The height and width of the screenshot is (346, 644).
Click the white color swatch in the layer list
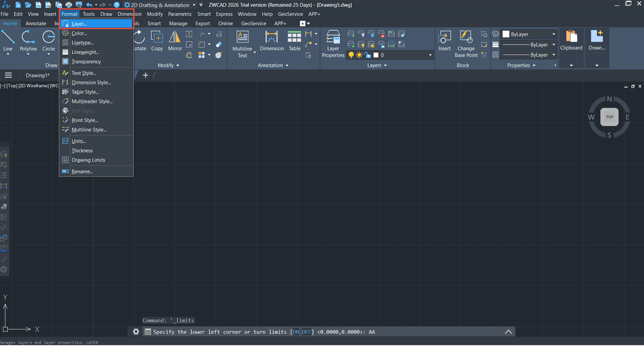tap(376, 55)
